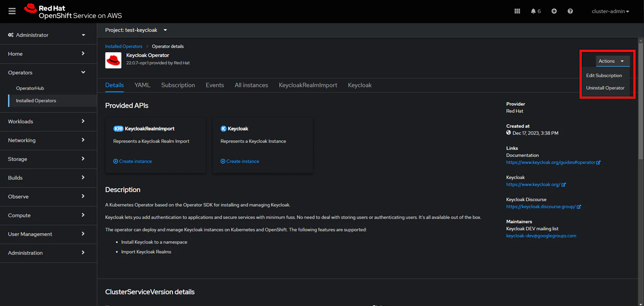The width and height of the screenshot is (644, 306).
Task: Expand the Observe navigation section
Action: (x=48, y=197)
